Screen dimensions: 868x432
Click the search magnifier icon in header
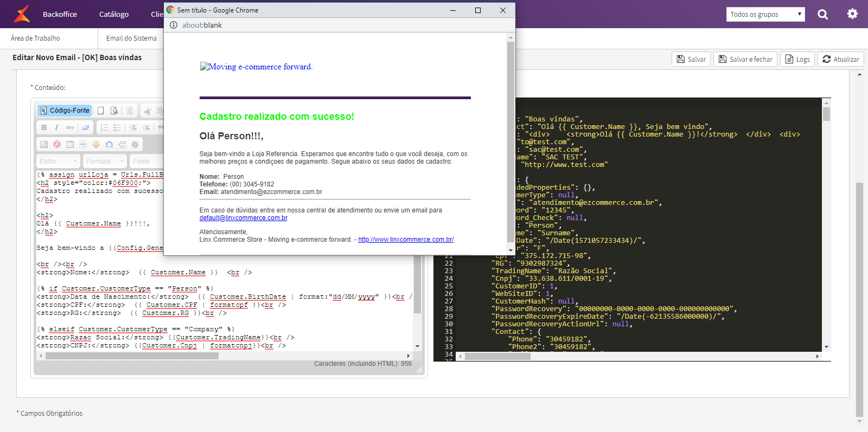point(823,15)
